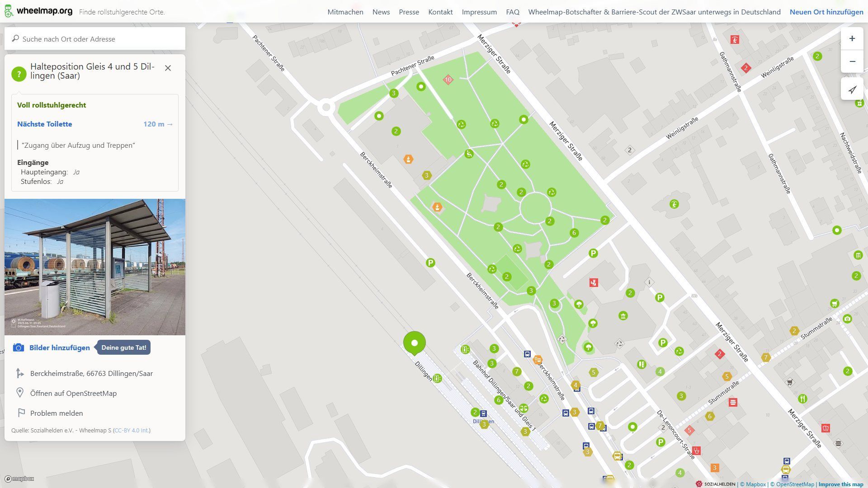The height and width of the screenshot is (488, 868).
Task: Close the Halteposition Gleis 4 panel
Action: (168, 68)
